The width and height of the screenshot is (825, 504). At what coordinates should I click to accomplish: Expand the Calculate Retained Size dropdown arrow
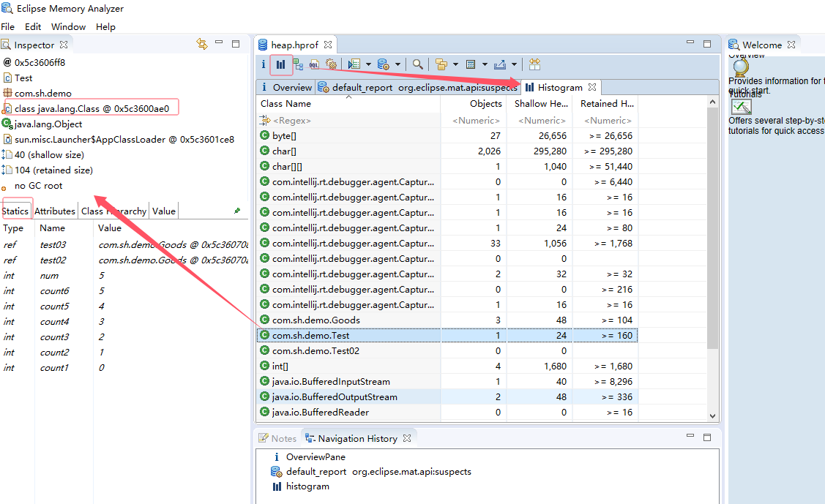click(x=485, y=64)
